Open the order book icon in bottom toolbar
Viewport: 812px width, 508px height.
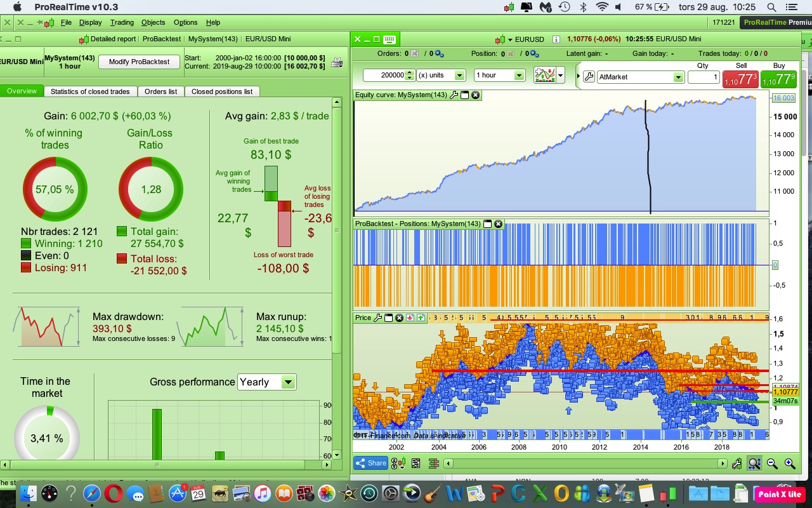point(435,464)
